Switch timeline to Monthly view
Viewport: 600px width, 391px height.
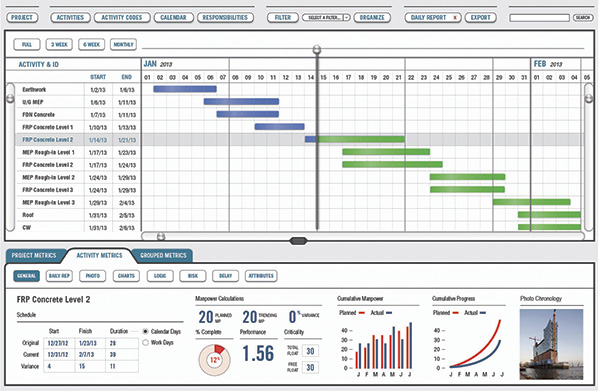123,44
